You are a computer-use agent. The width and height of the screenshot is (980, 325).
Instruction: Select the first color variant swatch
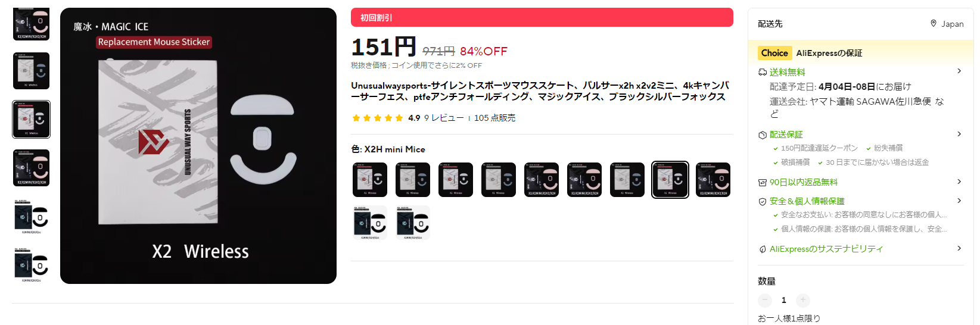pyautogui.click(x=370, y=180)
